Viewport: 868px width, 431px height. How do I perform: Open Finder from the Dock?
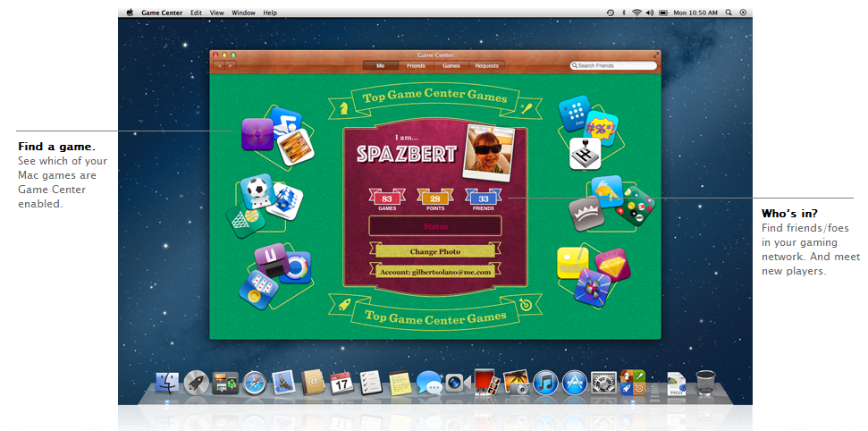pyautogui.click(x=167, y=383)
